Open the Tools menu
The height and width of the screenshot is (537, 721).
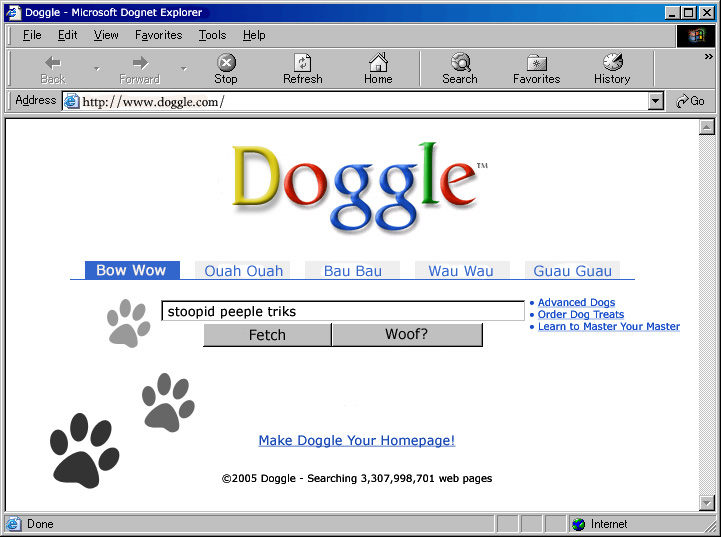[x=212, y=35]
